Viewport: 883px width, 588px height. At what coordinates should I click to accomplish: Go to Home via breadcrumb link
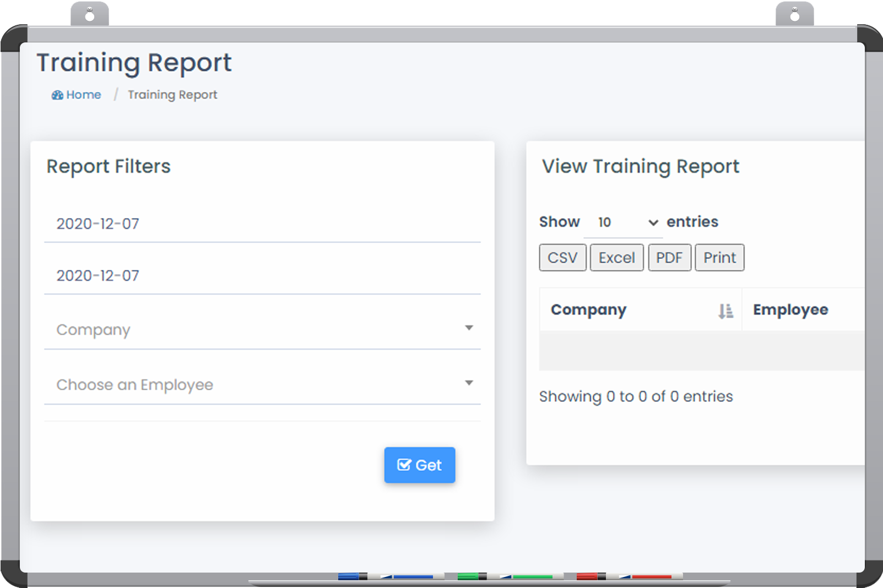click(x=84, y=95)
